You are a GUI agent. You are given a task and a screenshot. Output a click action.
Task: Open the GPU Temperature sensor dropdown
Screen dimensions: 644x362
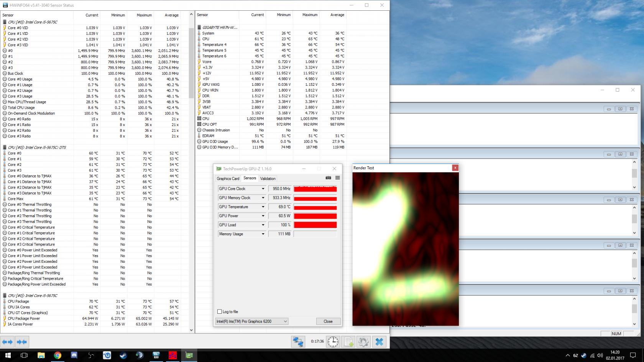click(x=263, y=207)
